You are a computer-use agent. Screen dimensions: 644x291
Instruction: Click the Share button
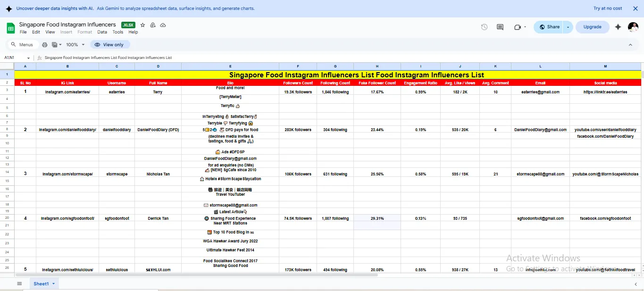(x=549, y=27)
